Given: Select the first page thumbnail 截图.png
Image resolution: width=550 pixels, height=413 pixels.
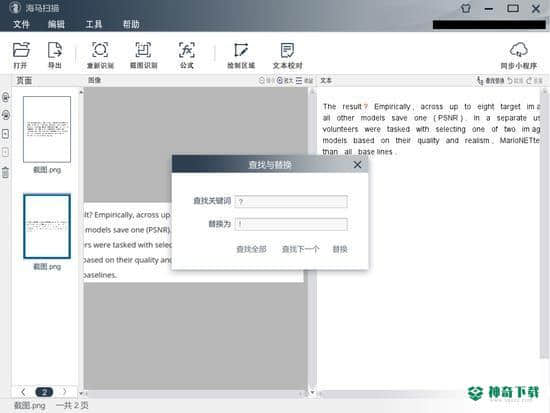Looking at the screenshot, I should click(47, 129).
